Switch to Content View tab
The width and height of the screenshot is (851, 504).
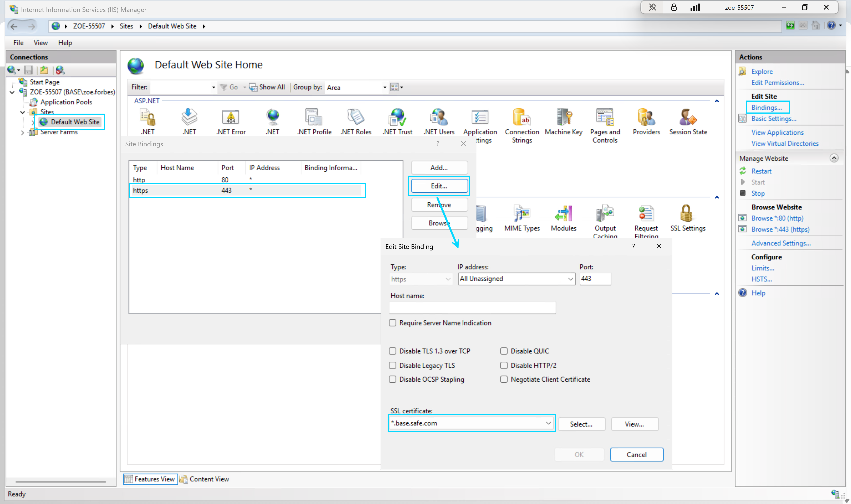click(204, 479)
